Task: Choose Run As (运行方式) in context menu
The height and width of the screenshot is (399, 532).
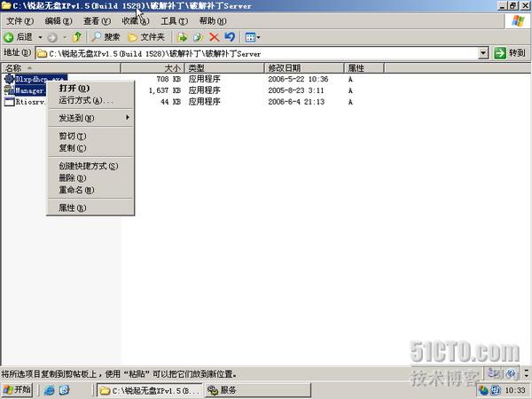Action: tap(90, 100)
